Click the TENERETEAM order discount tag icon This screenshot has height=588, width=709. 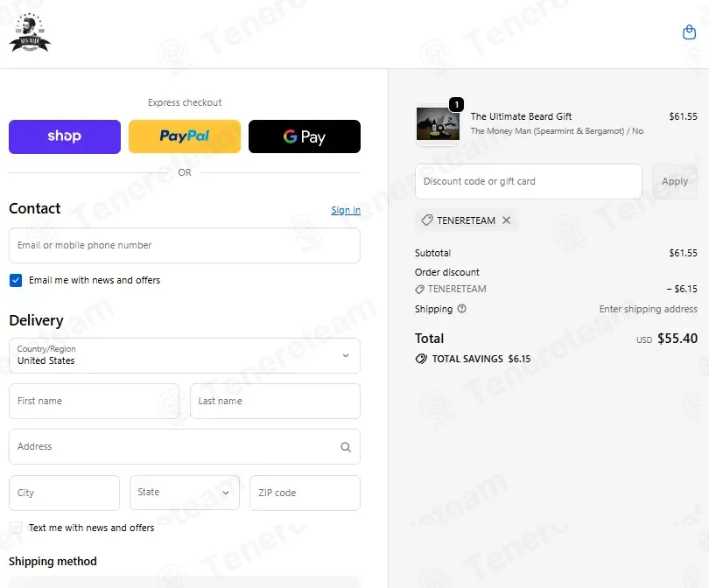pos(419,290)
